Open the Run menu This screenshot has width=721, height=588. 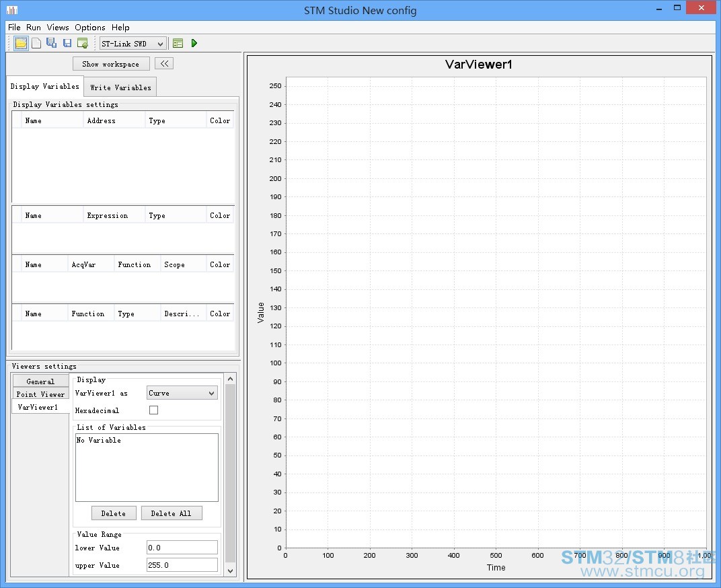coord(33,27)
